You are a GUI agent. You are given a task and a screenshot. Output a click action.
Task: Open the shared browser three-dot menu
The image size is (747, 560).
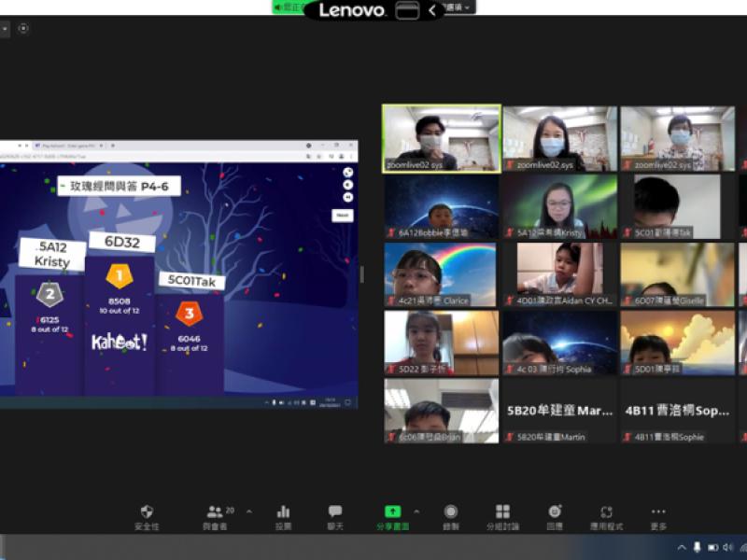pyautogui.click(x=352, y=156)
